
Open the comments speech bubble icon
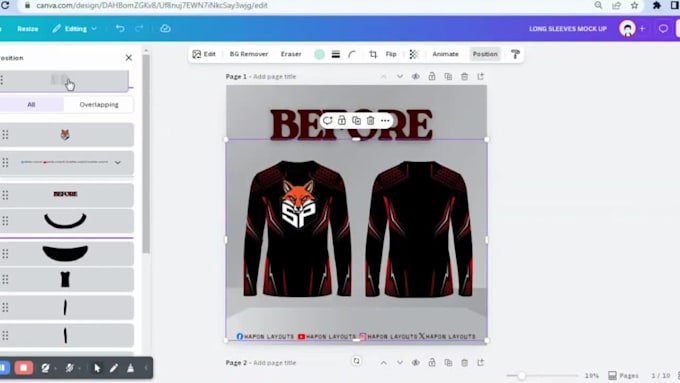tap(663, 29)
